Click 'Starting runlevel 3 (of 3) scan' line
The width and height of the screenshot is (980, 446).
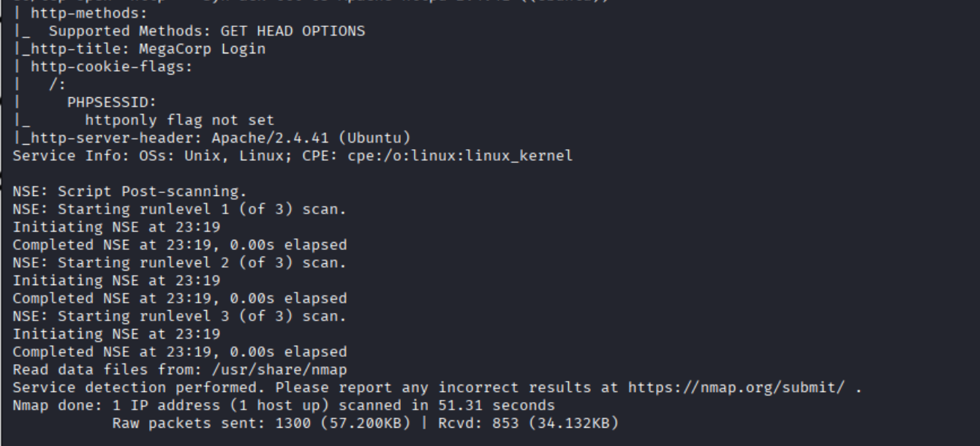(x=179, y=316)
